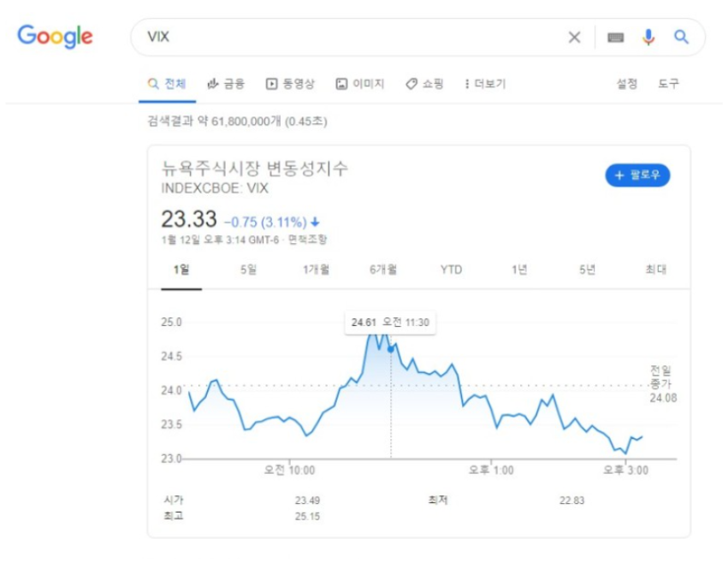Click the timestamp 1월 12일 오후 3:14 GMT-6

(x=220, y=240)
